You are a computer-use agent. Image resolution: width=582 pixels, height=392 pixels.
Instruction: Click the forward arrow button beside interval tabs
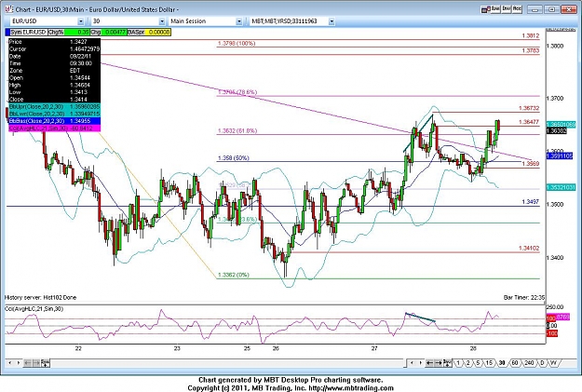click(439, 363)
